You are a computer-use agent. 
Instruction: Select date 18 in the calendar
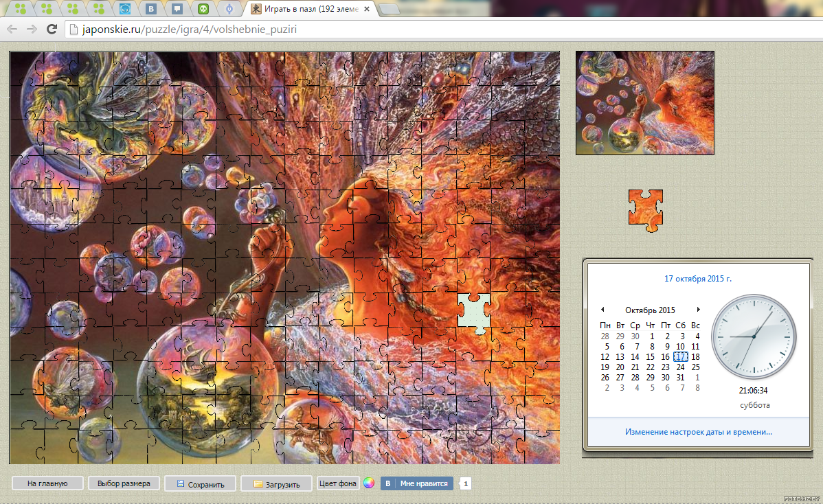click(695, 356)
